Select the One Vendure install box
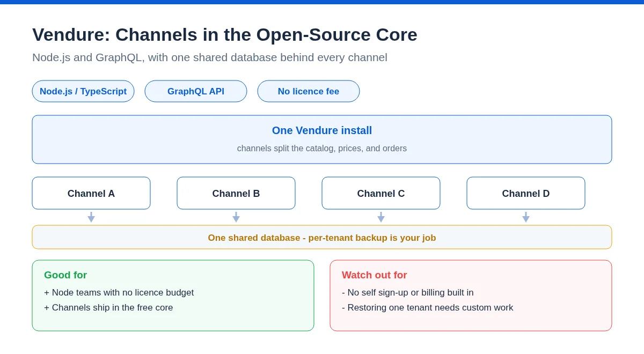Image resolution: width=644 pixels, height=354 pixels. click(322, 139)
